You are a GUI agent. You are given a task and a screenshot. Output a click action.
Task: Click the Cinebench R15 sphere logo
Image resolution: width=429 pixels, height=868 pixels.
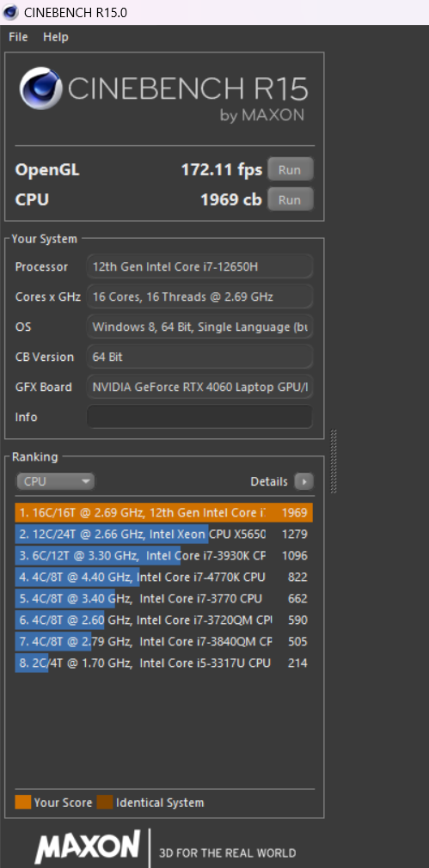pos(40,89)
